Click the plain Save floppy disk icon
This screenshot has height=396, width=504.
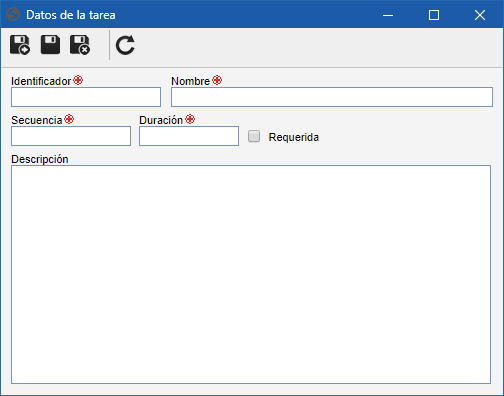pyautogui.click(x=50, y=45)
